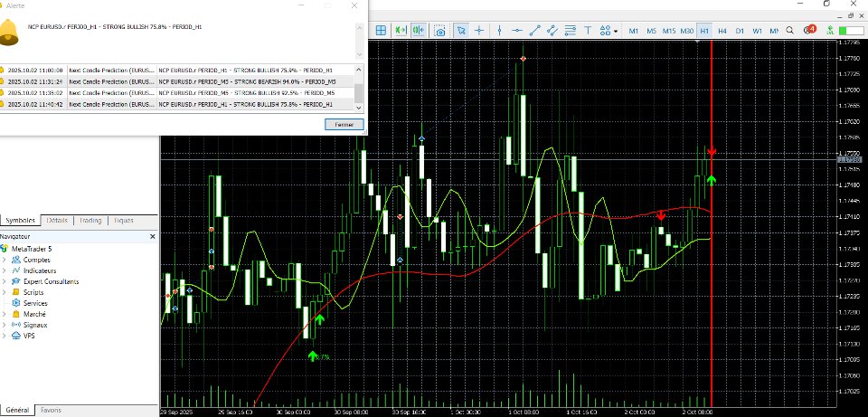
Task: Select the H1 timeframe button
Action: pos(704,31)
